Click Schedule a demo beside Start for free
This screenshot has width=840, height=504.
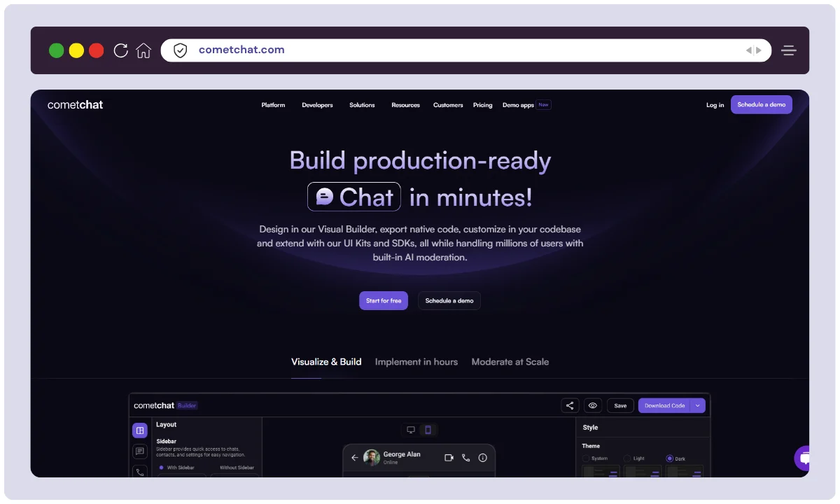click(449, 300)
